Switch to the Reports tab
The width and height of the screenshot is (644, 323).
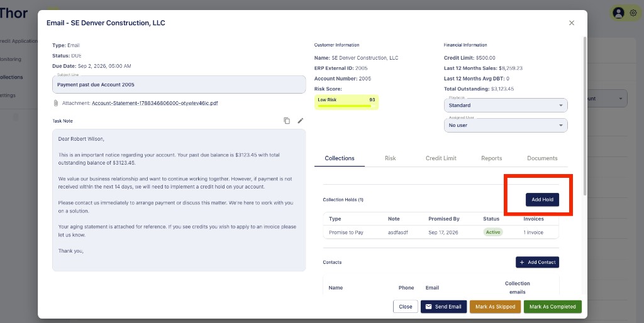(x=492, y=158)
